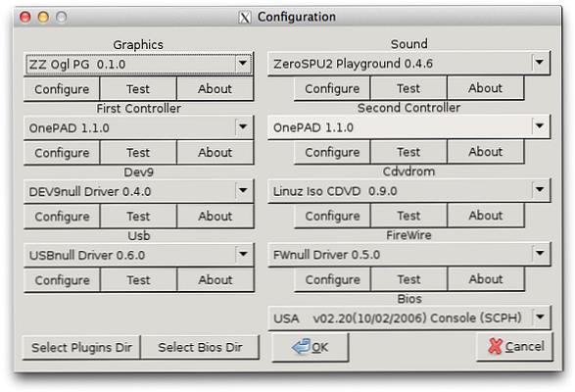
Task: Click Configure under Graphics
Action: point(62,89)
